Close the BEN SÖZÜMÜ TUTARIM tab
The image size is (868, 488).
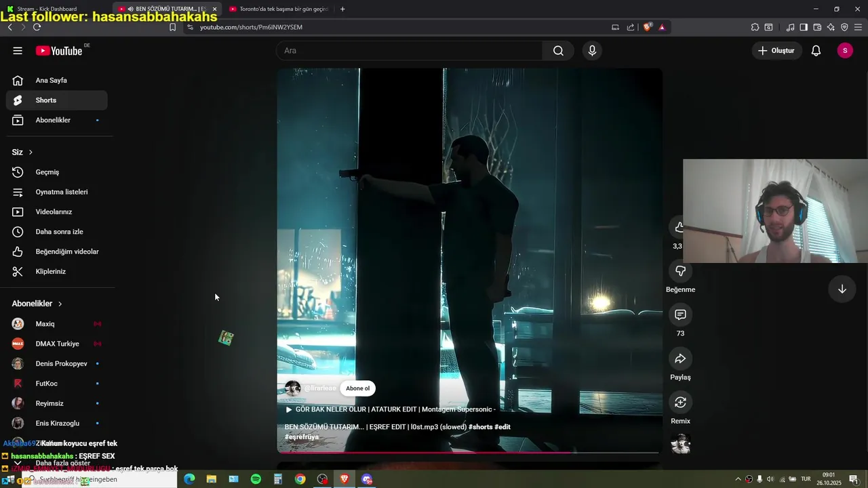214,9
